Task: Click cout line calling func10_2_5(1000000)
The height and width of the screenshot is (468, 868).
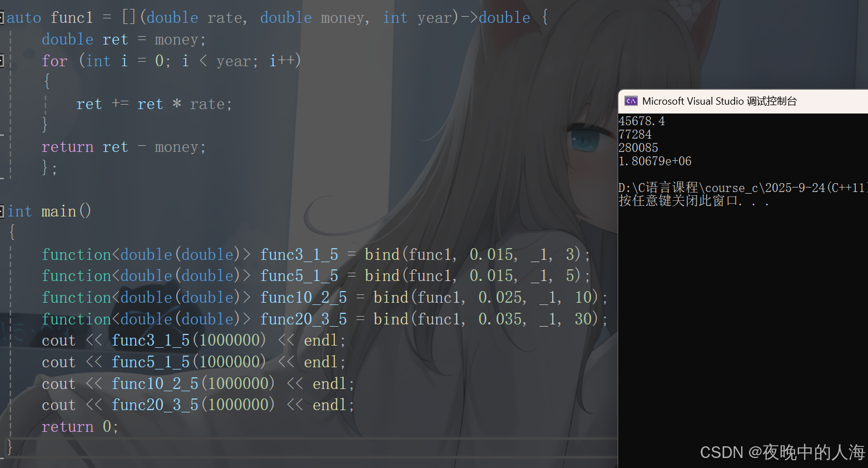Action: click(198, 383)
